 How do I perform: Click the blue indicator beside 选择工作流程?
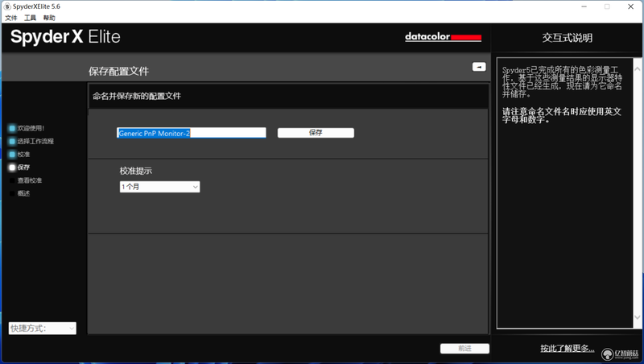point(12,141)
